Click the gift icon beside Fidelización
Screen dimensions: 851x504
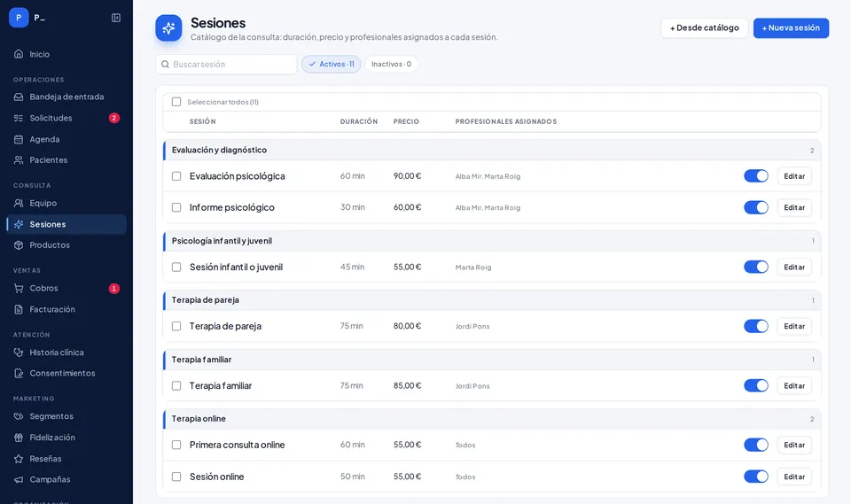(x=19, y=438)
